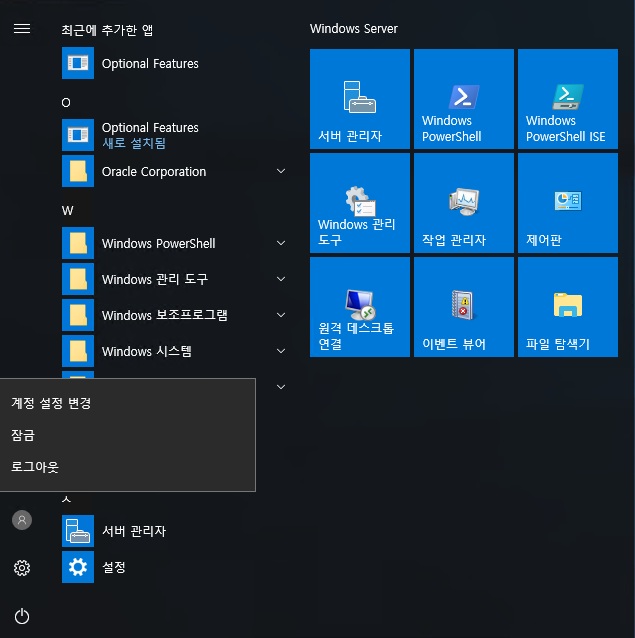
Task: Click the 서버 관리자 icon in the app list
Action: (78, 531)
